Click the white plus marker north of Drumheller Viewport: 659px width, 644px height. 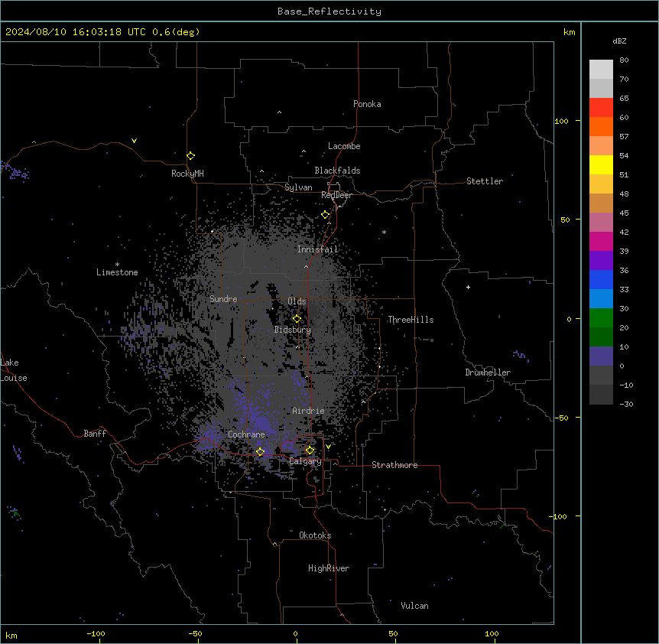coord(468,287)
